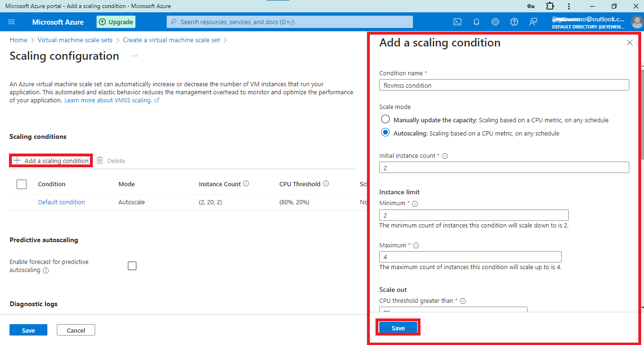Click the Mode column header
Screen dimensions: 644x345
click(x=126, y=184)
